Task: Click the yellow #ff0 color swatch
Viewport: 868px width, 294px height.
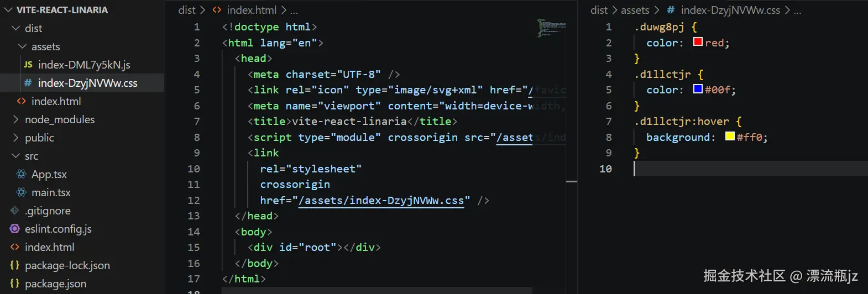Action: coord(730,136)
